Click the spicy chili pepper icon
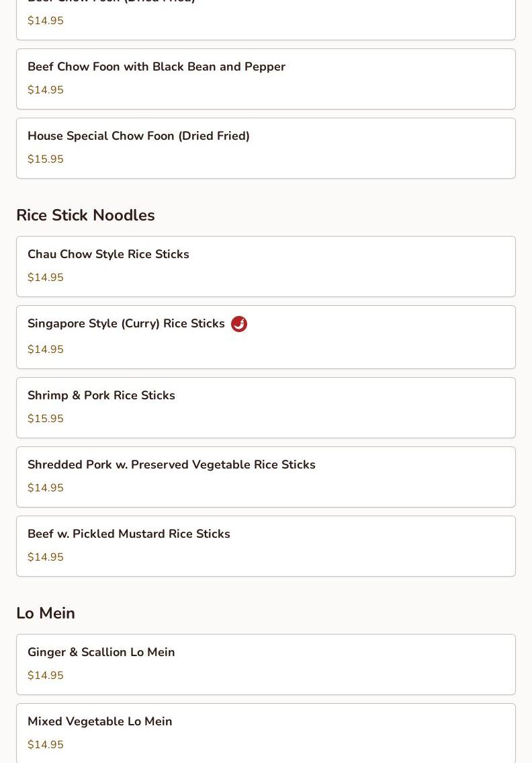Image resolution: width=532 pixels, height=763 pixels. tap(239, 324)
